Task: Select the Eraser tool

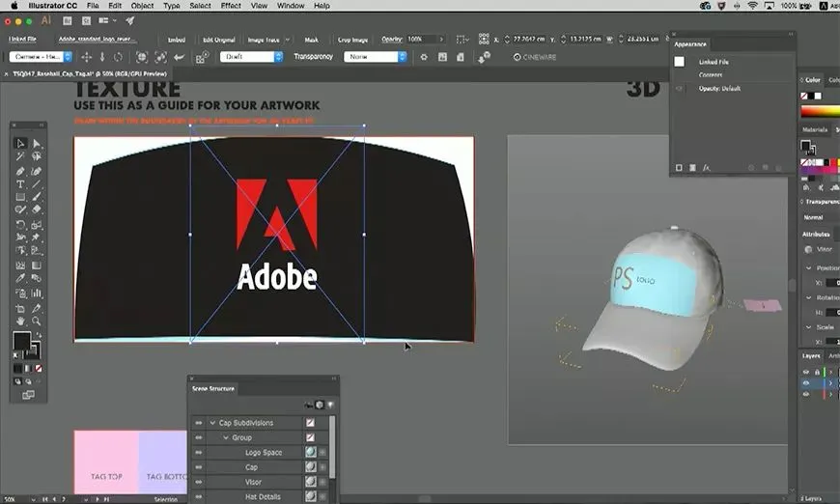Action: click(x=37, y=210)
